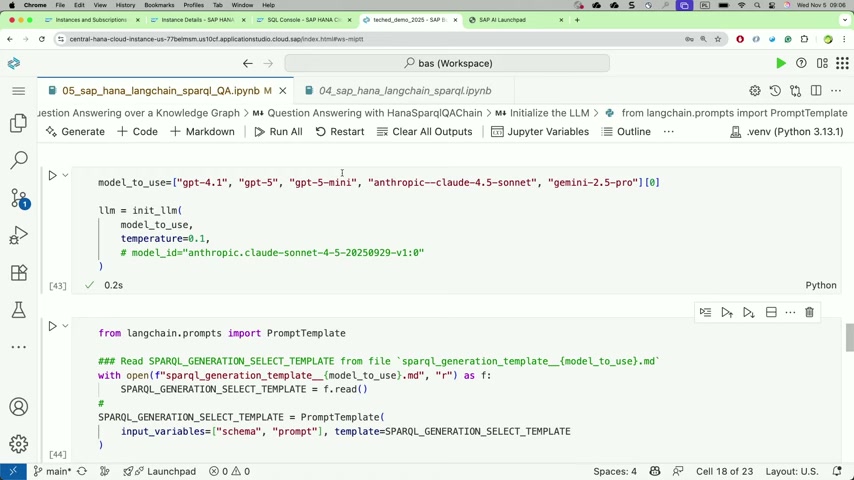This screenshot has width=854, height=480.
Task: Show additional views ellipsis in activity bar
Action: (19, 347)
